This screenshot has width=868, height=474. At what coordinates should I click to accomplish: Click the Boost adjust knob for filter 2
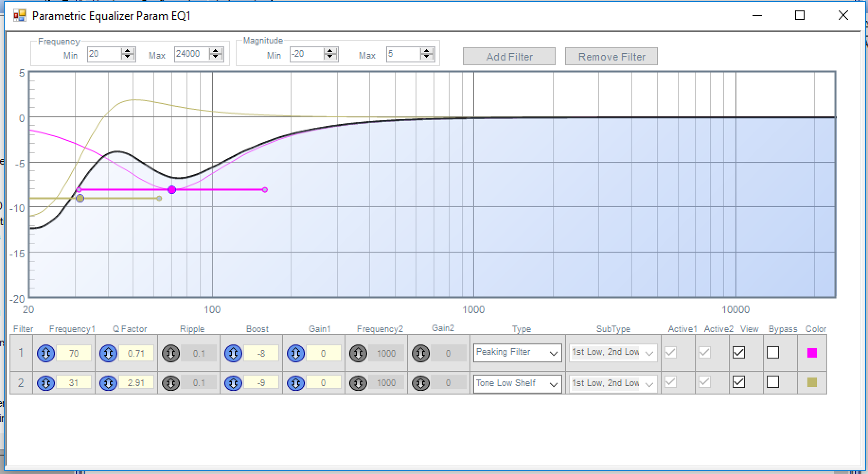coord(233,383)
